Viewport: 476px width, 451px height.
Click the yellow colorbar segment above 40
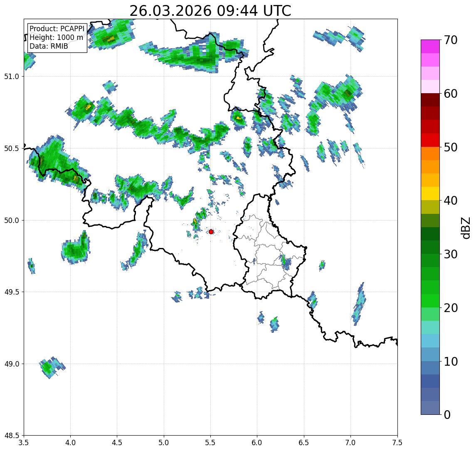tap(430, 193)
